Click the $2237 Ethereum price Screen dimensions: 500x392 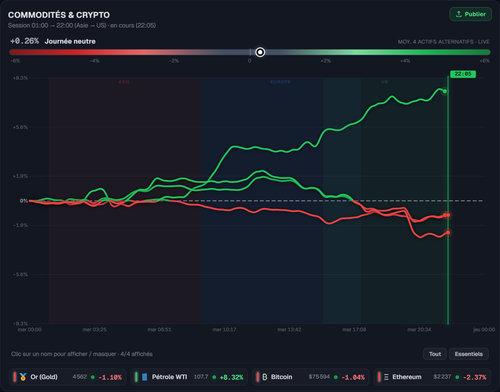click(442, 377)
